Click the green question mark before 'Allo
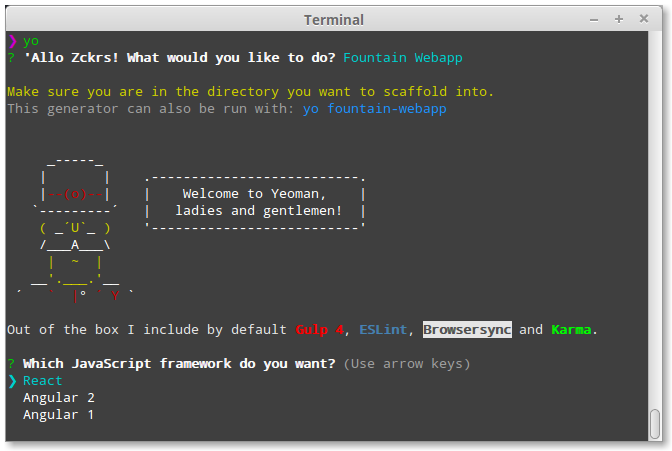672x451 pixels. tap(11, 58)
